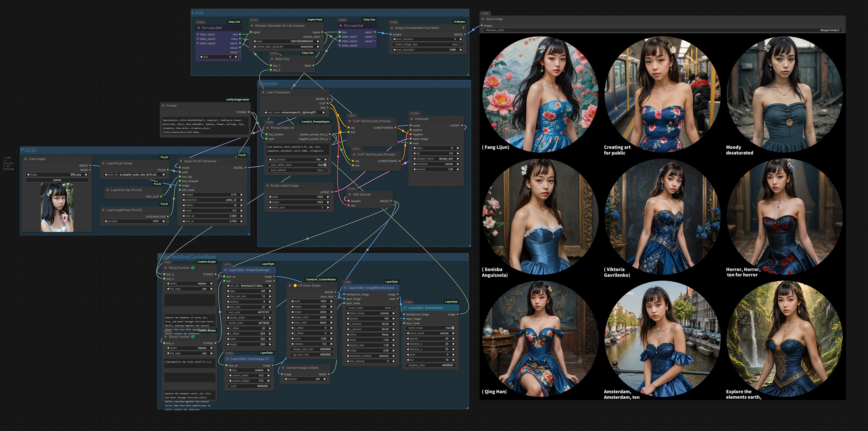Screen dimensions: 868x431
Task: Click the Fang Lijun output image
Action: pyautogui.click(x=540, y=94)
